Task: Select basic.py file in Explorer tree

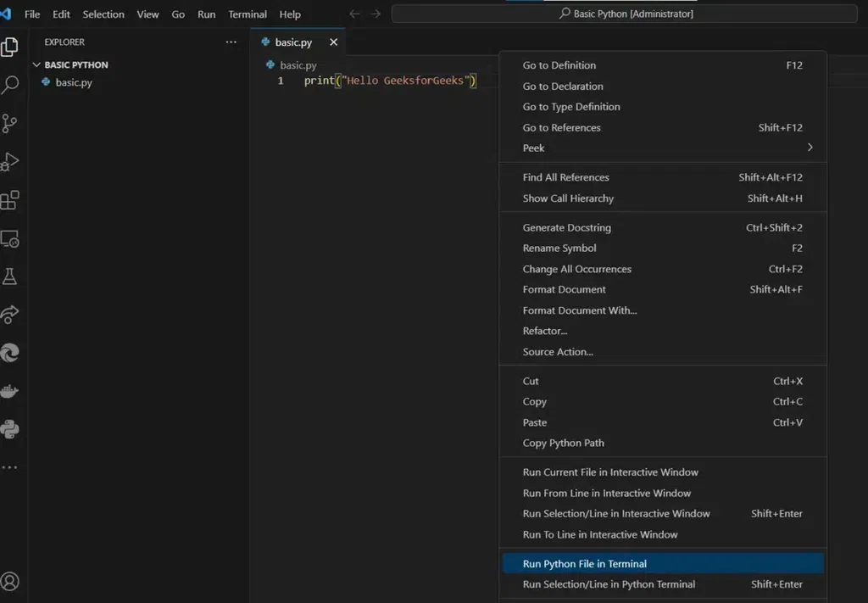Action: coord(74,82)
